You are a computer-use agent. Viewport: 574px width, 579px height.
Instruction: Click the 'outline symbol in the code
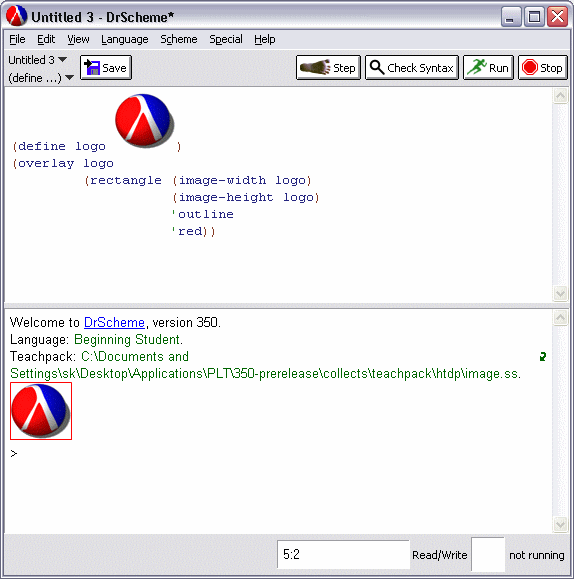coord(202,214)
